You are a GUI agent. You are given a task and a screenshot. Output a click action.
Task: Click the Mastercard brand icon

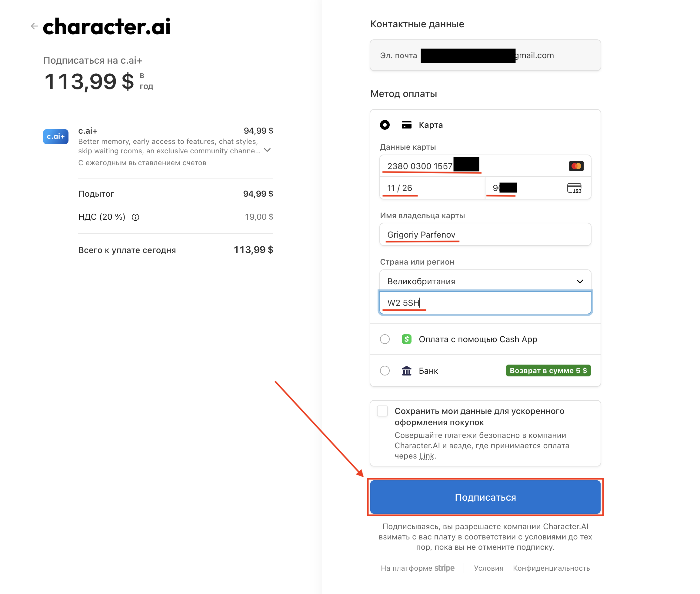[x=576, y=166]
